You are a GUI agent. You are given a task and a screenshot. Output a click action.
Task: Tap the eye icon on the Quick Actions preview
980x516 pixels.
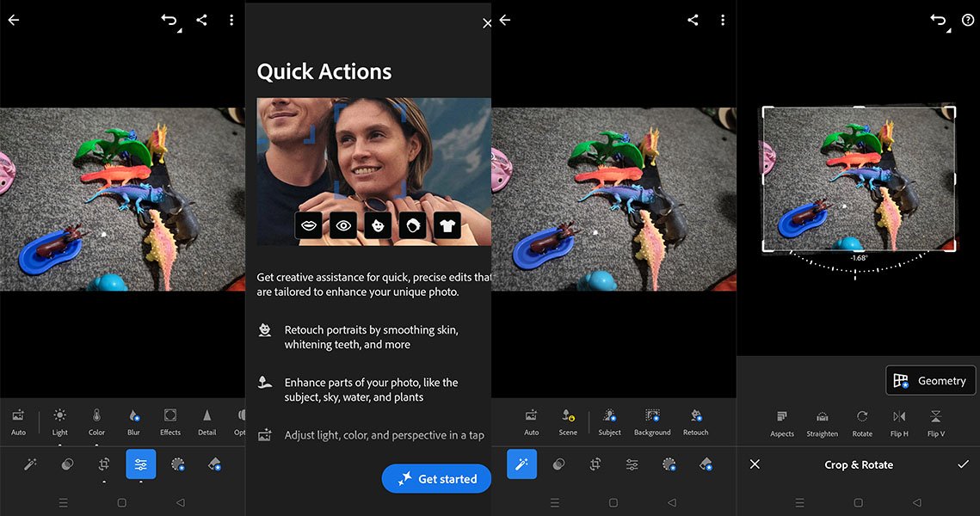pos(343,225)
